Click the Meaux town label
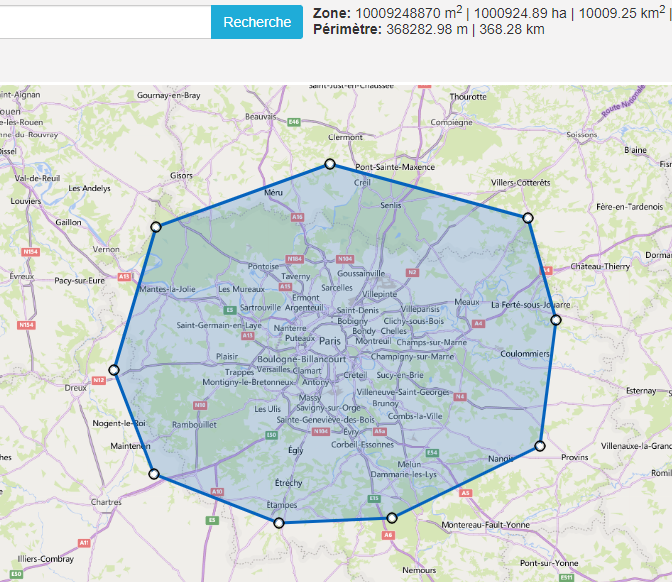 [x=467, y=302]
